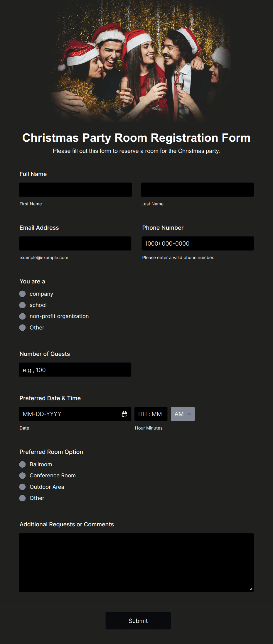The width and height of the screenshot is (273, 644).
Task: Focus the First Name field
Action: pos(75,190)
